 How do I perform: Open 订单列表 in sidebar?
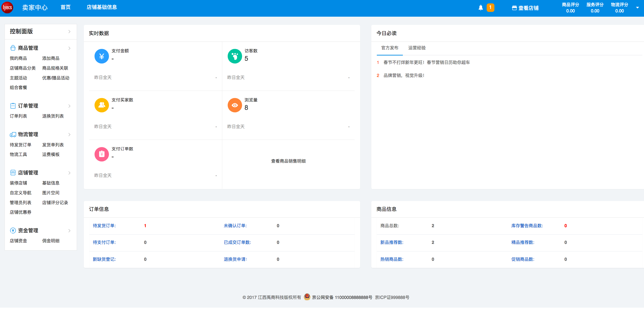[18, 116]
